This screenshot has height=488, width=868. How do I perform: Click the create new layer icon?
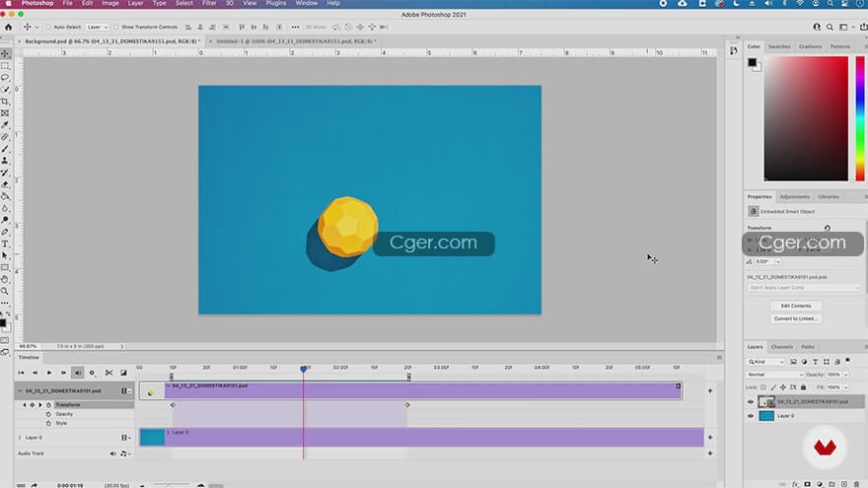[x=844, y=484]
